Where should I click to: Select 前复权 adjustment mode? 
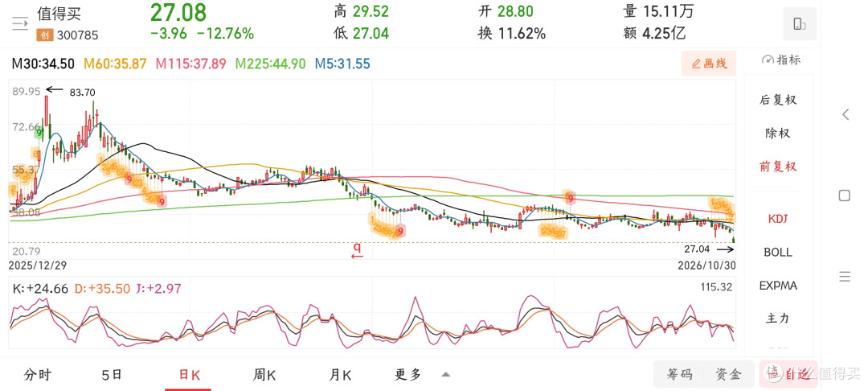point(778,167)
